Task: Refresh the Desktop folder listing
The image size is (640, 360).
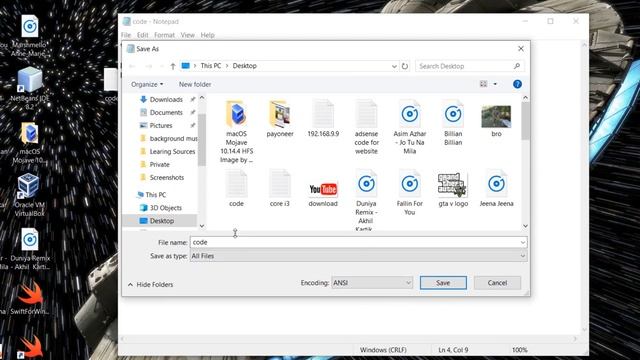Action: [x=404, y=66]
